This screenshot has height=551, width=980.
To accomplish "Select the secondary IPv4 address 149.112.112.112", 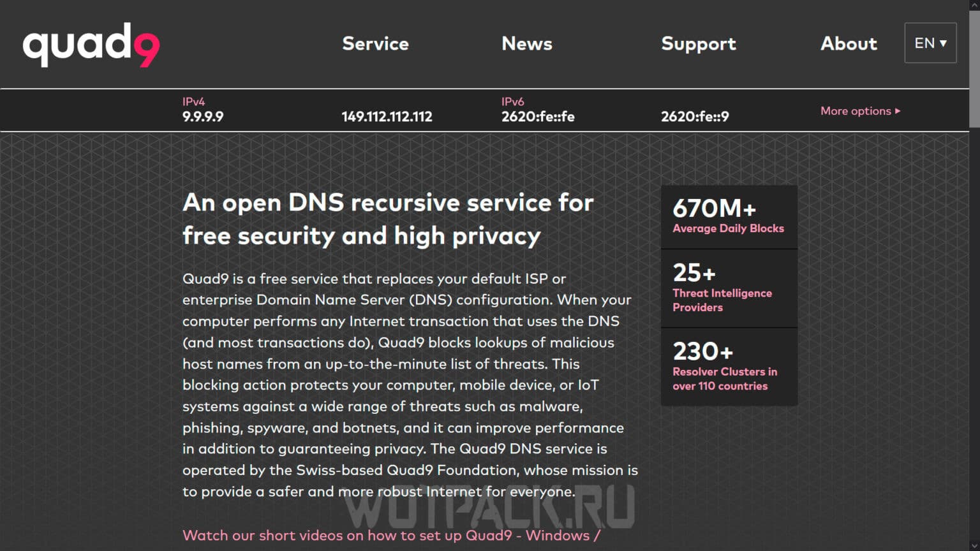I will click(387, 116).
